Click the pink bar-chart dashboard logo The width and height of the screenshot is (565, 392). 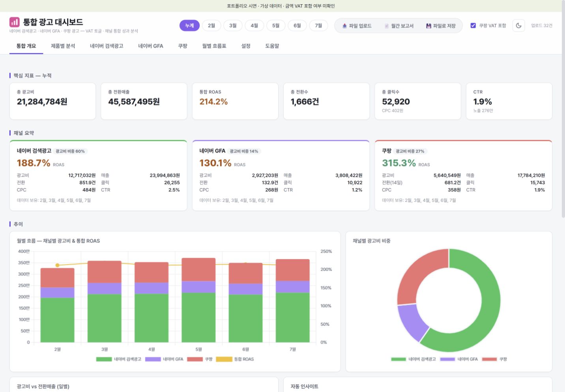point(15,22)
